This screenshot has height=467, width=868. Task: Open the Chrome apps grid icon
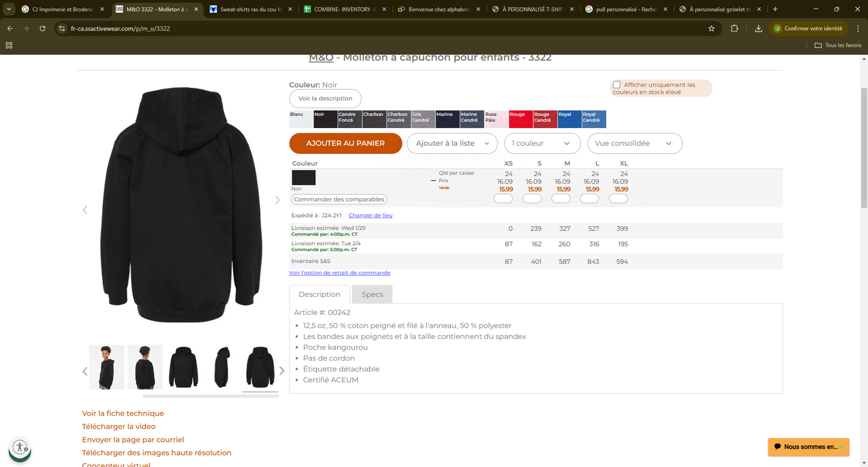tap(9, 45)
